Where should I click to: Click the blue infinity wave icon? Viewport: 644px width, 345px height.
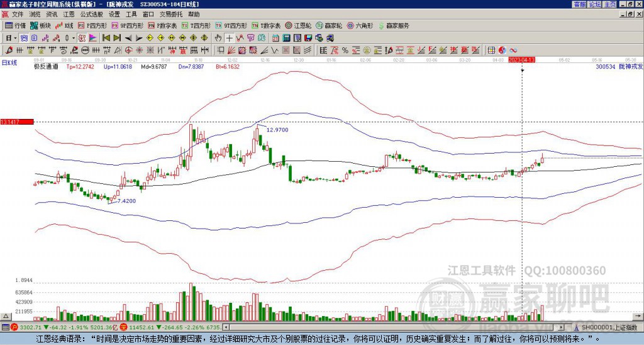coord(513,50)
